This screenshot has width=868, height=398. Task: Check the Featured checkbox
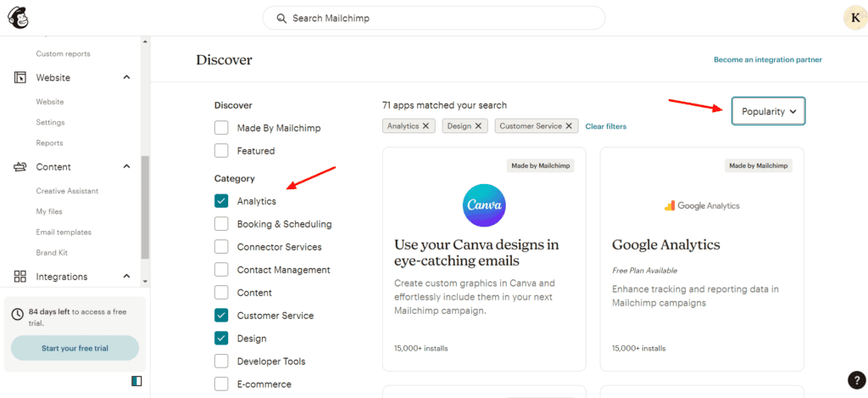point(221,151)
